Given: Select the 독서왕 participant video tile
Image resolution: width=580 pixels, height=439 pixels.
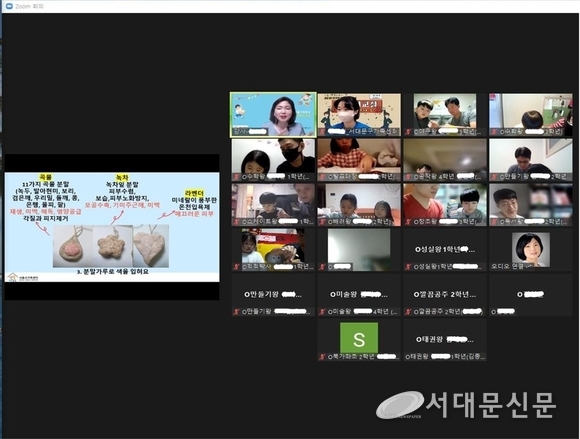Looking at the screenshot, I should point(530,205).
